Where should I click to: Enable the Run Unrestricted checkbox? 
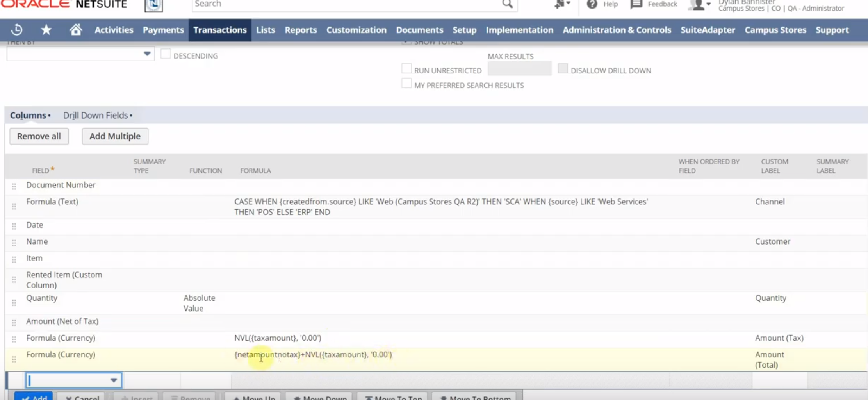tap(407, 68)
